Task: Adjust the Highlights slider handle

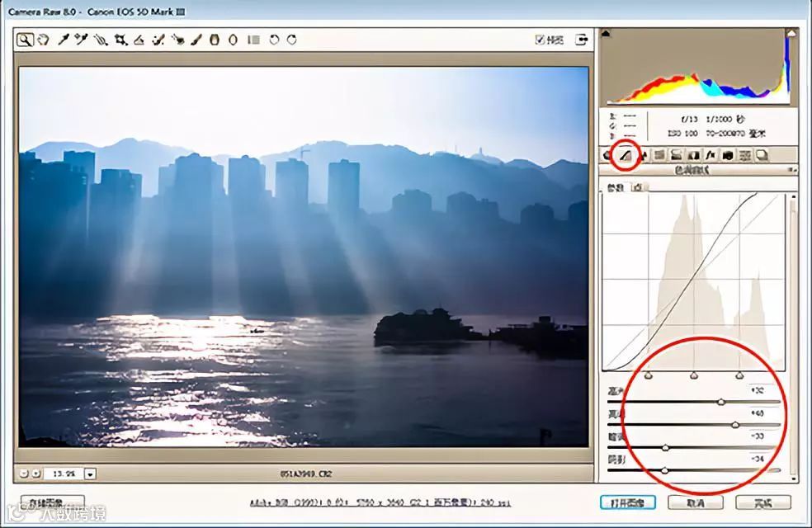Action: (721, 402)
